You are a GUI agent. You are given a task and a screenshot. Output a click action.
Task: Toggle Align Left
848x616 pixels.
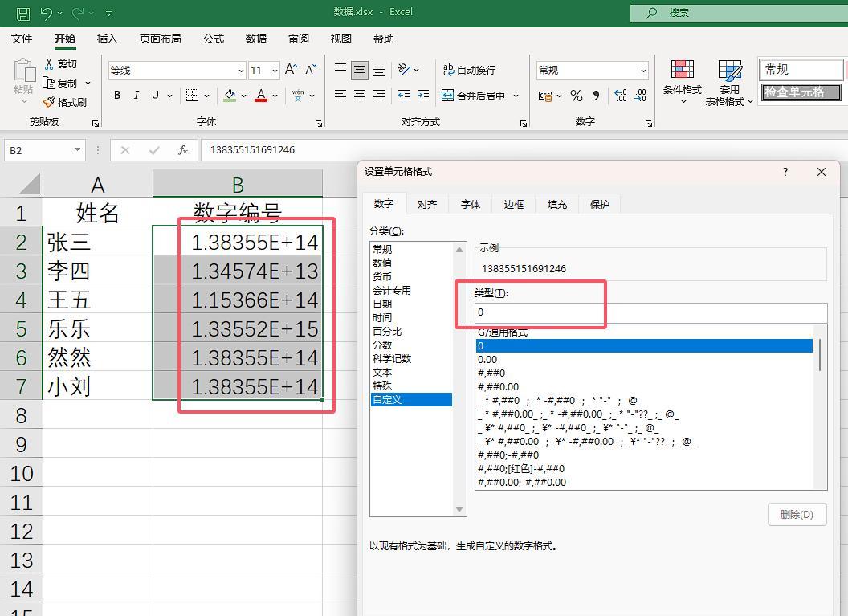[x=340, y=96]
